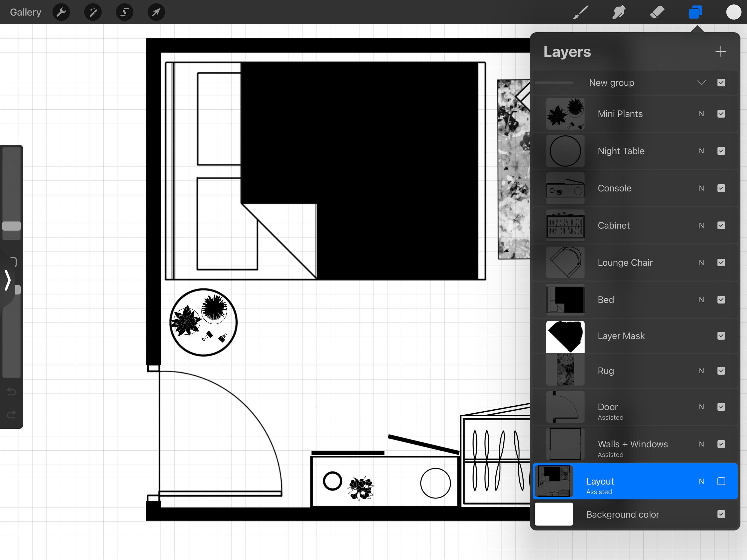Open blend mode options for the Bed layer

(701, 300)
